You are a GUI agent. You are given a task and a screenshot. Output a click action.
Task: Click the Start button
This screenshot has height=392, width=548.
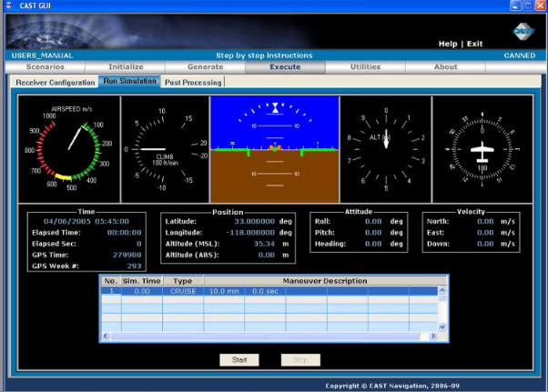pyautogui.click(x=239, y=360)
